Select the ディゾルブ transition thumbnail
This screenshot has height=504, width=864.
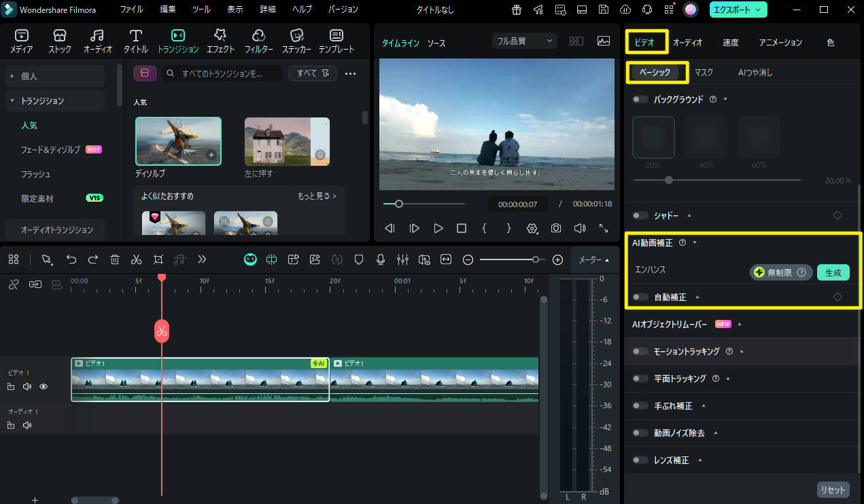pyautogui.click(x=178, y=141)
